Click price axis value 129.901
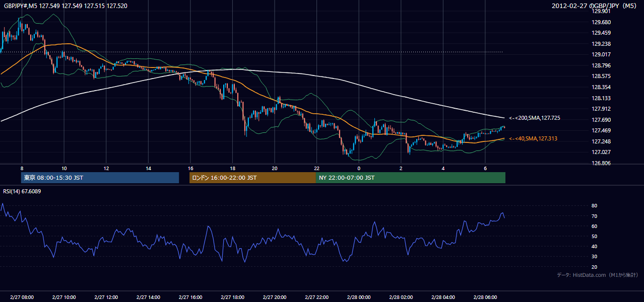 pyautogui.click(x=601, y=11)
